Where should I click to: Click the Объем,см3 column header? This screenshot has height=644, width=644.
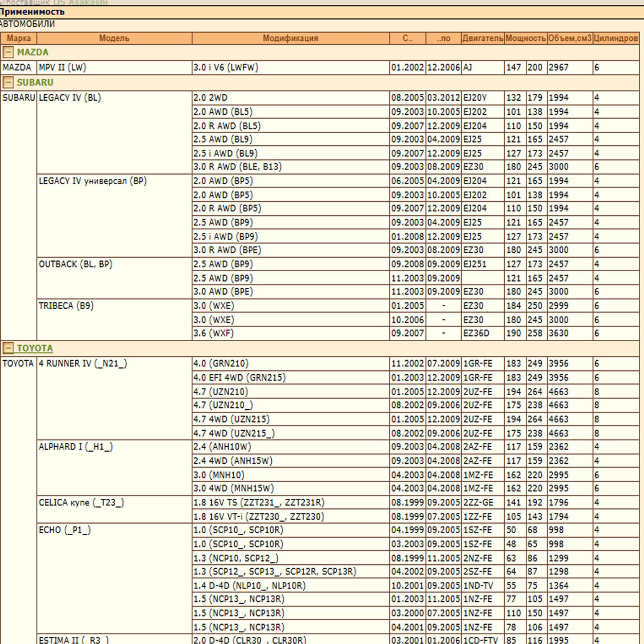pyautogui.click(x=570, y=38)
